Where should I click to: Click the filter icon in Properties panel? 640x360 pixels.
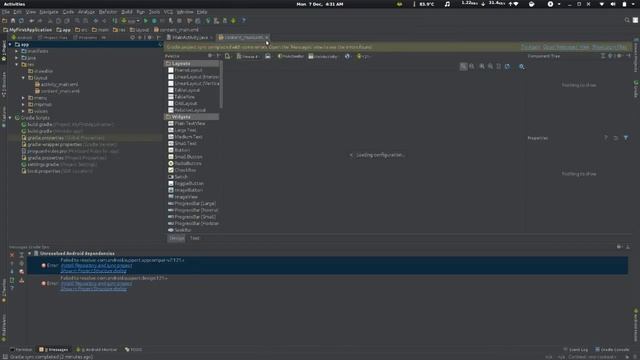click(626, 138)
